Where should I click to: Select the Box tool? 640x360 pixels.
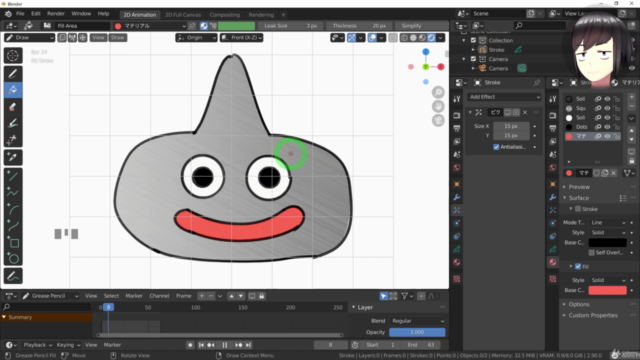pos(13,242)
